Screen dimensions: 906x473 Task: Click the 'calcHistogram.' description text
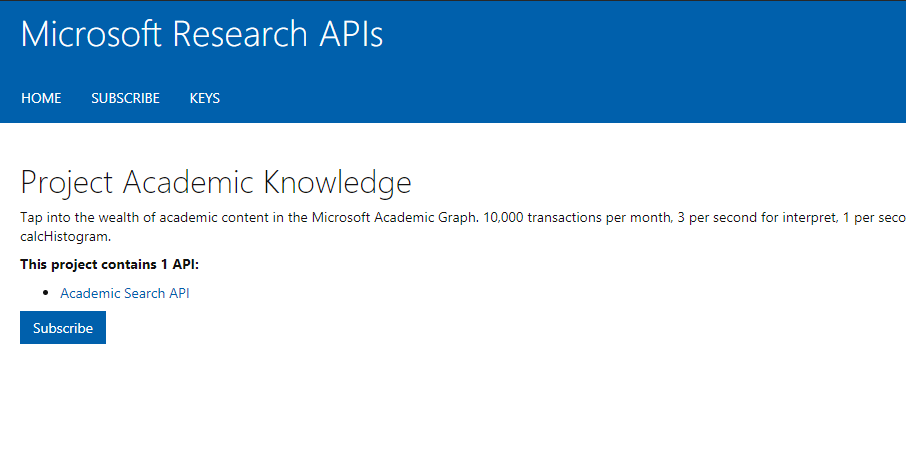pyautogui.click(x=65, y=237)
